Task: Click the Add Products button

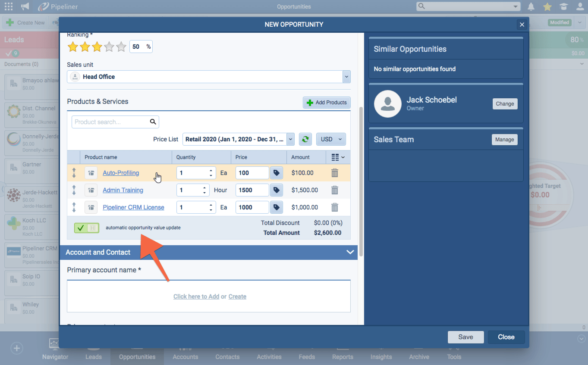Action: click(x=327, y=103)
